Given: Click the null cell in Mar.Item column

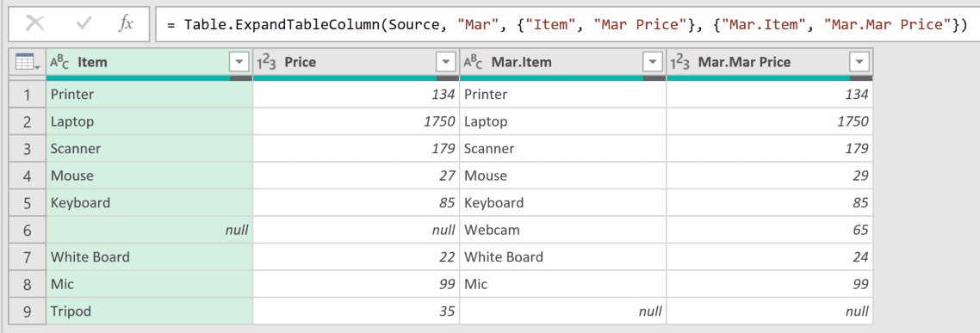Looking at the screenshot, I should click(563, 311).
